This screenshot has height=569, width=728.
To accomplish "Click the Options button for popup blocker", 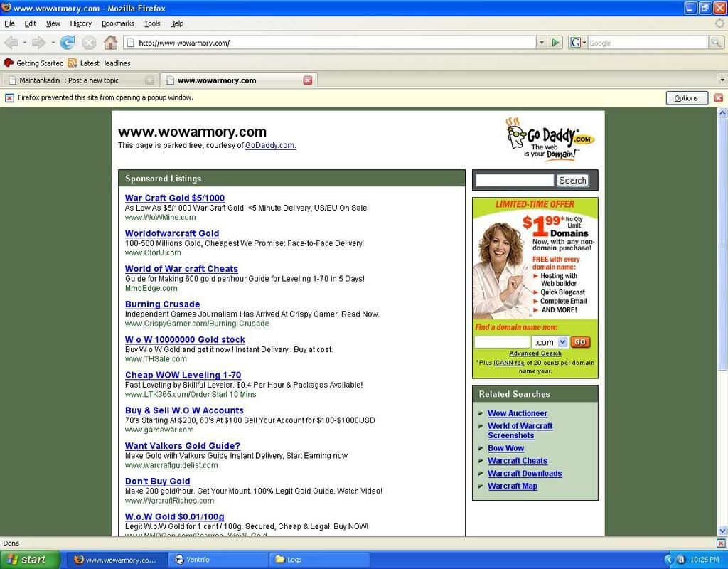I will pos(687,97).
